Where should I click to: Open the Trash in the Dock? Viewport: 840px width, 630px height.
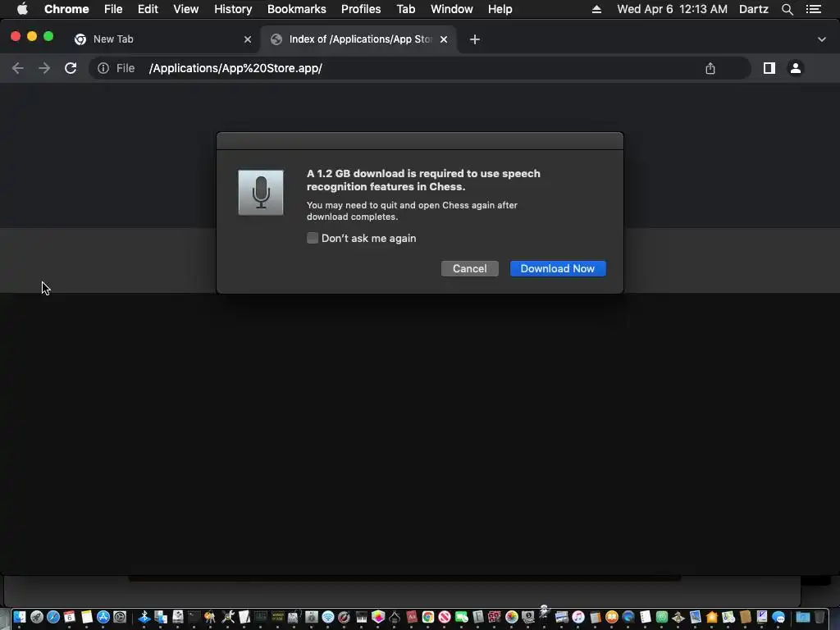pyautogui.click(x=819, y=617)
